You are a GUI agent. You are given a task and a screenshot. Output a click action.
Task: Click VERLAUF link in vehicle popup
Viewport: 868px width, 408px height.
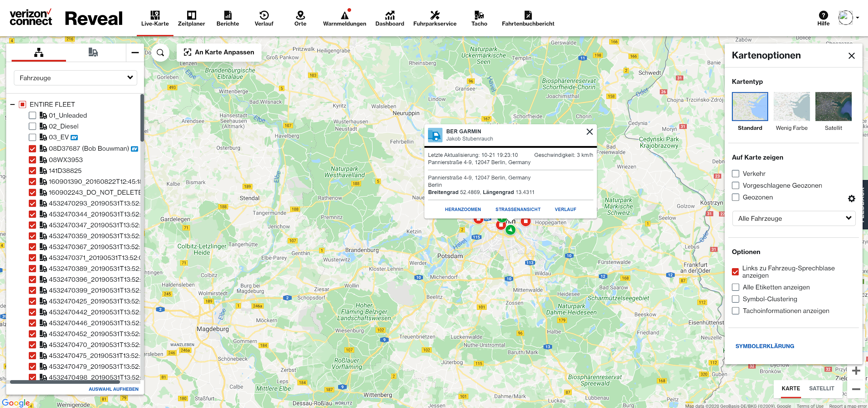coord(565,209)
